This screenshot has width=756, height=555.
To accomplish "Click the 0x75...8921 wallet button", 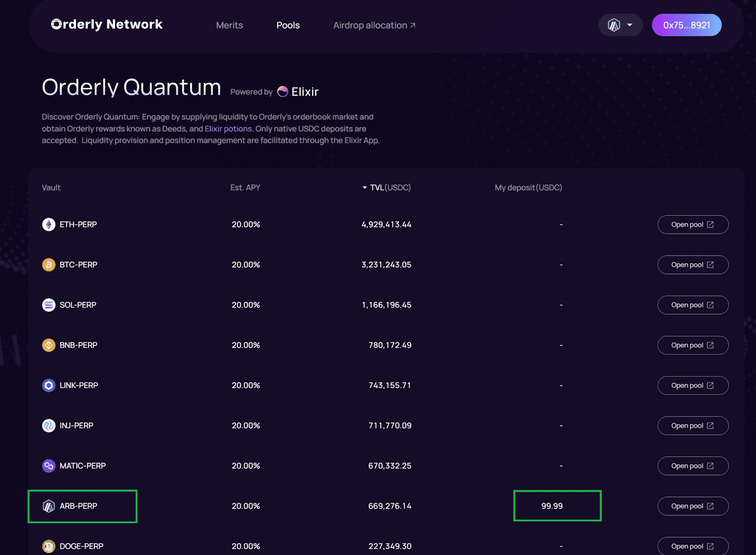I will tap(687, 25).
